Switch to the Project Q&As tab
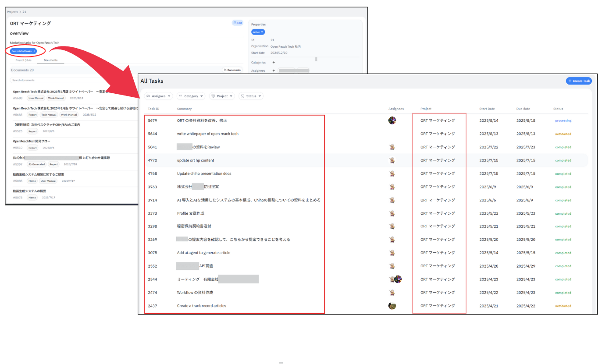The height and width of the screenshot is (364, 609). (24, 60)
